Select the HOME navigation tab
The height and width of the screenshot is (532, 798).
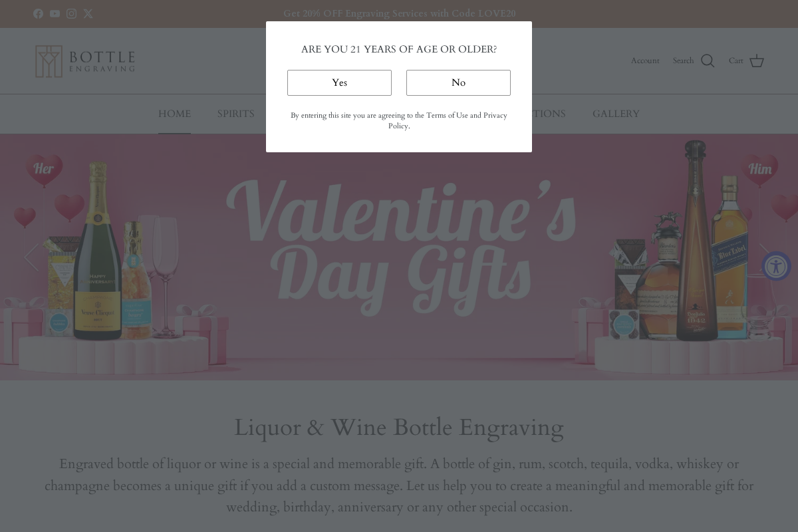[x=174, y=114]
